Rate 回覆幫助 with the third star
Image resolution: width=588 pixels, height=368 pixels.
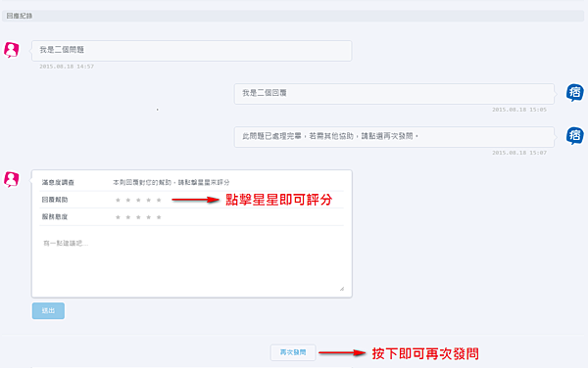pos(138,200)
